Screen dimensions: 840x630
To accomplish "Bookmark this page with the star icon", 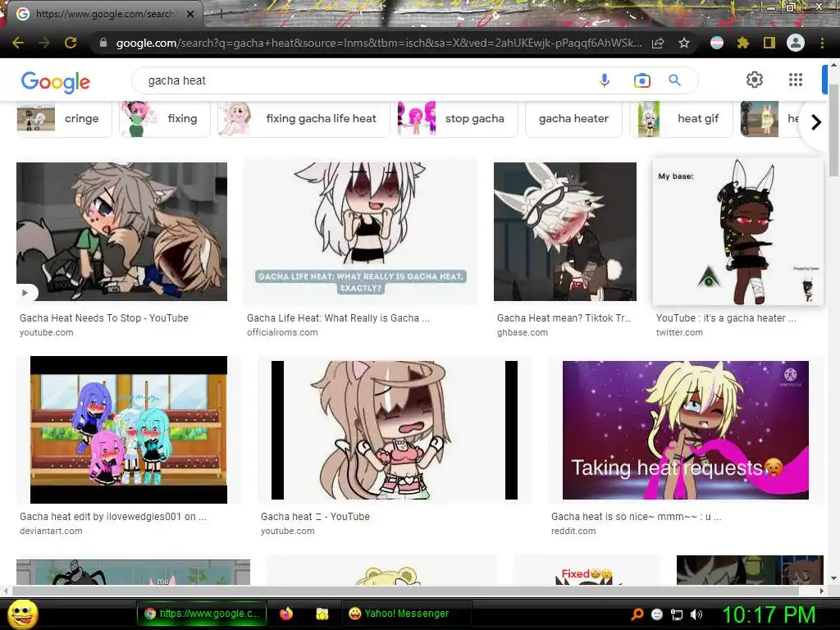I will tap(684, 43).
